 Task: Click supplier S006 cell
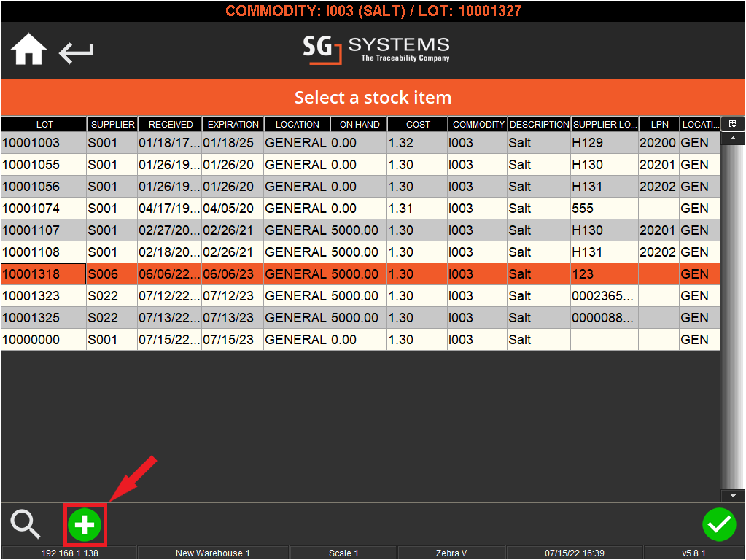pos(112,274)
